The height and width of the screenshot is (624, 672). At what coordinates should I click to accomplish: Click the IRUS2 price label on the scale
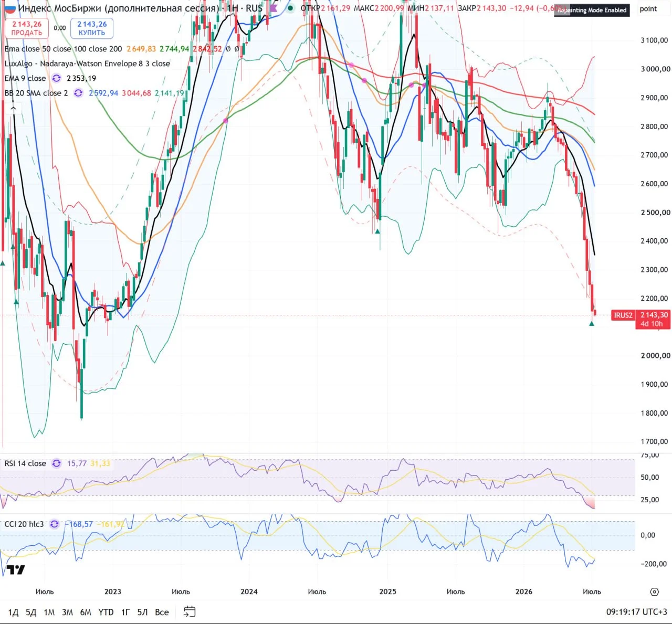[623, 315]
